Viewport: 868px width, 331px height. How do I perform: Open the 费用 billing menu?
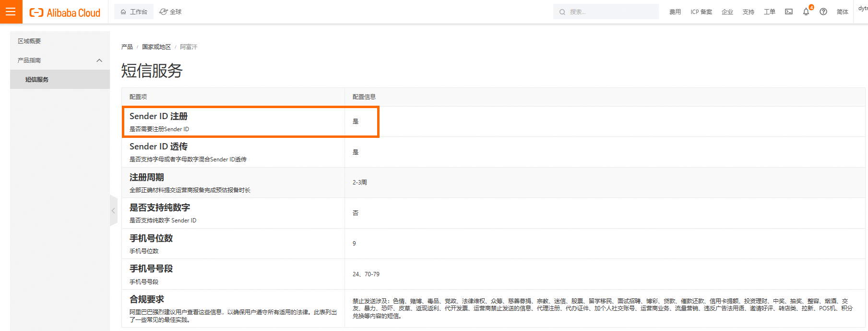click(675, 12)
